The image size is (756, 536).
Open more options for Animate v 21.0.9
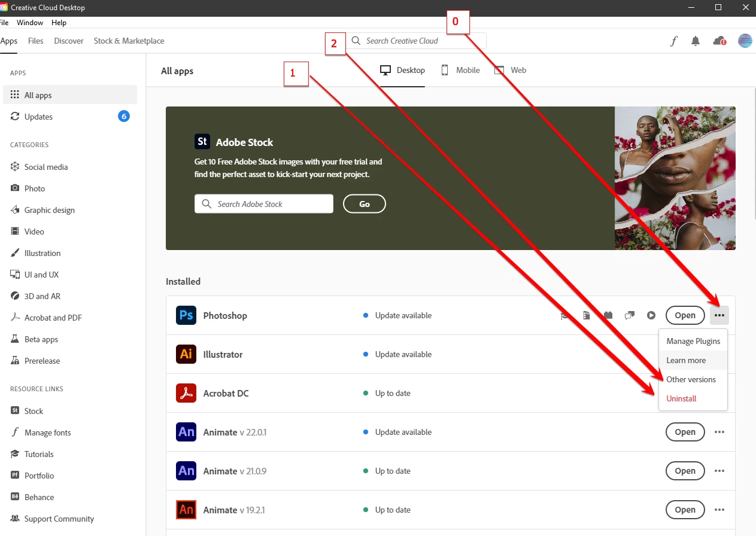point(719,471)
